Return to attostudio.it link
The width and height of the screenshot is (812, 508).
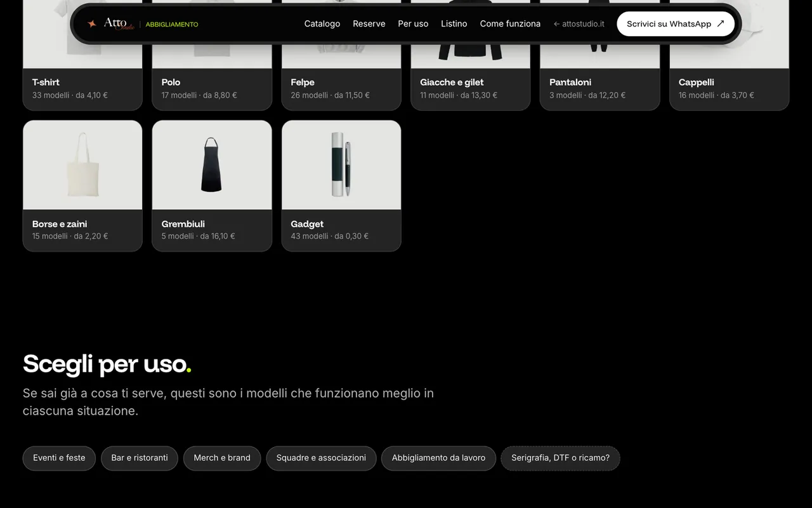[x=579, y=23]
